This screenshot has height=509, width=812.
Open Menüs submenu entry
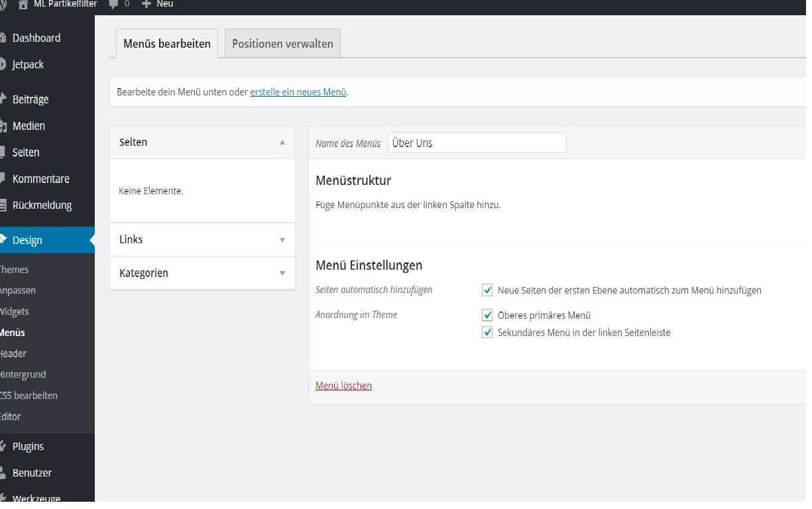point(12,333)
